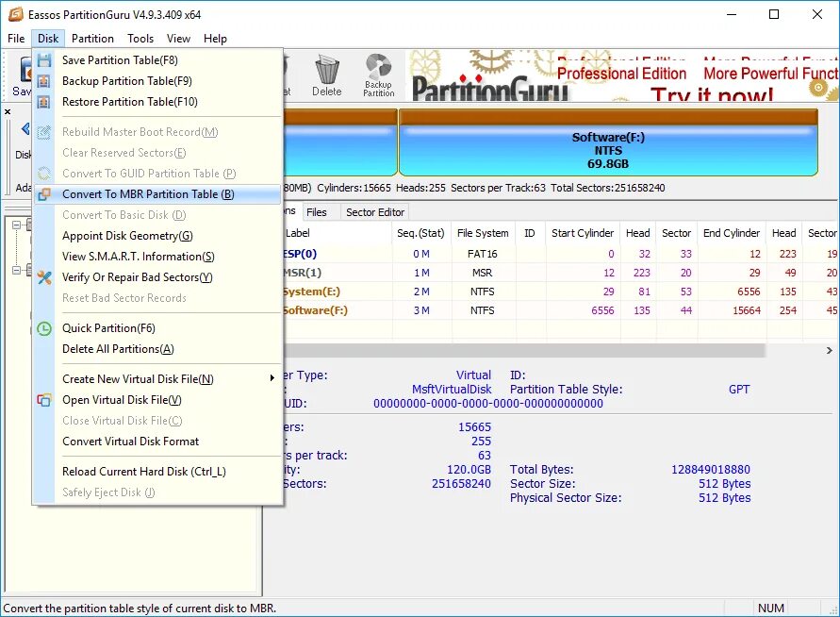The height and width of the screenshot is (617, 840).
Task: Expand a disk node in the left tree panel
Action: coord(16,225)
